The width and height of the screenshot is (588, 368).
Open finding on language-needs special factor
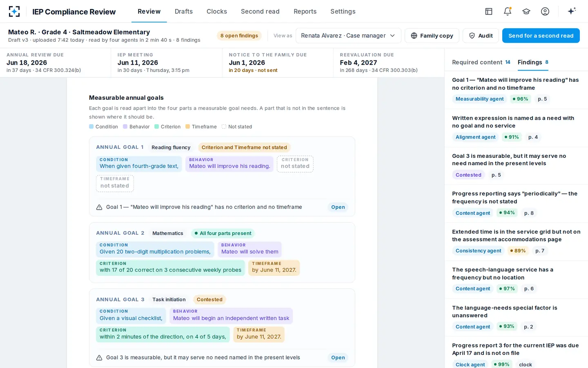(516, 317)
